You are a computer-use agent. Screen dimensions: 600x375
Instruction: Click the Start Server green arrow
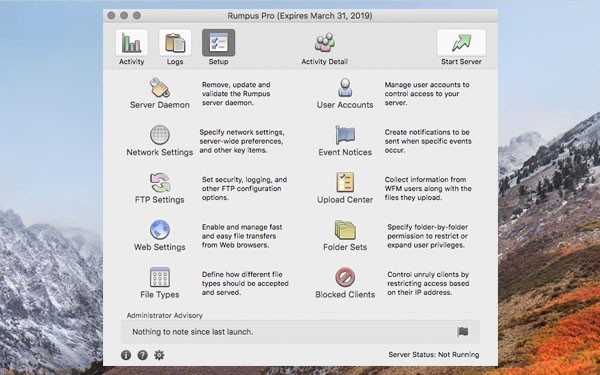461,42
